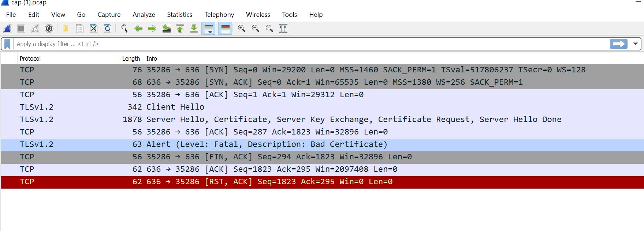Close the capture file via toolbar
Image resolution: width=644 pixels, height=231 pixels.
(x=94, y=29)
